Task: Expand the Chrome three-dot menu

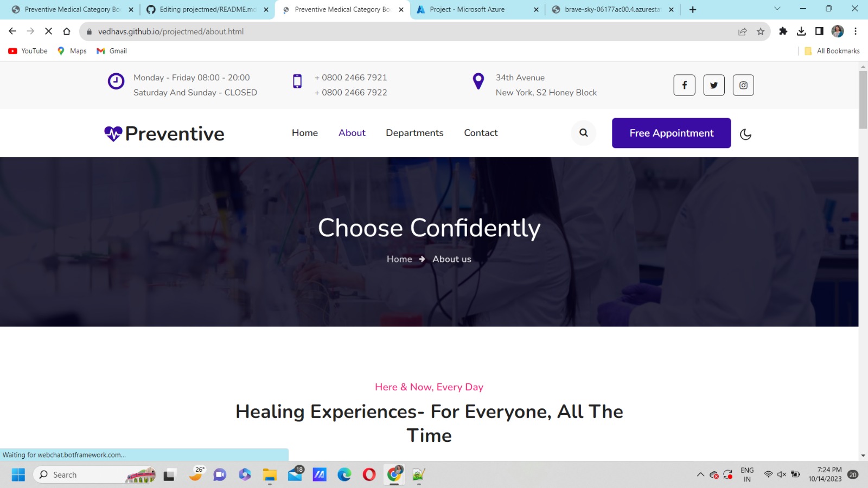Action: point(856,31)
